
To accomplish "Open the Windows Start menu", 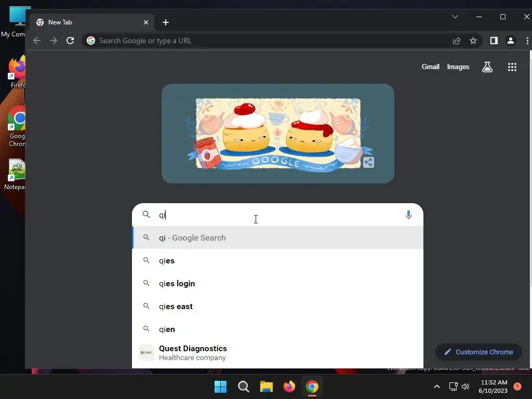I will (x=220, y=387).
